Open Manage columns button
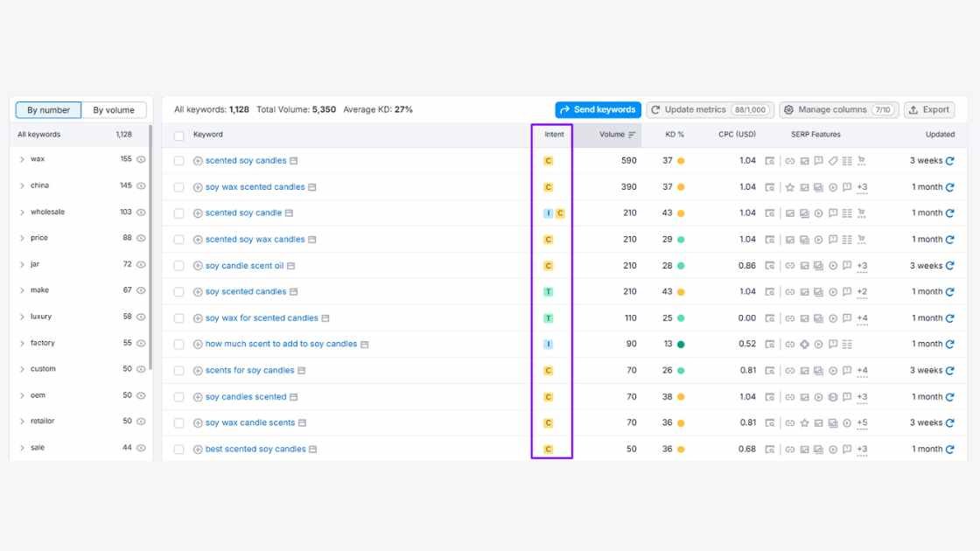The width and height of the screenshot is (980, 551). tap(839, 110)
